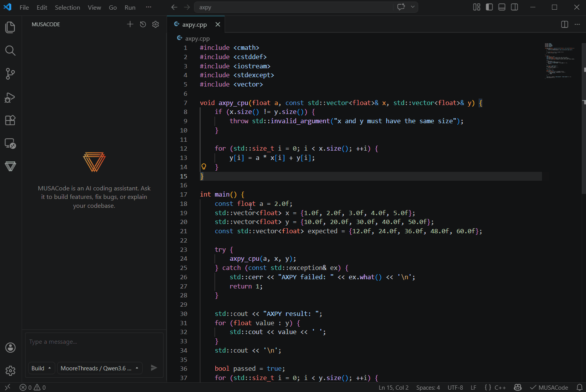
Task: Click 'int main()' on line 17
Action: point(218,194)
